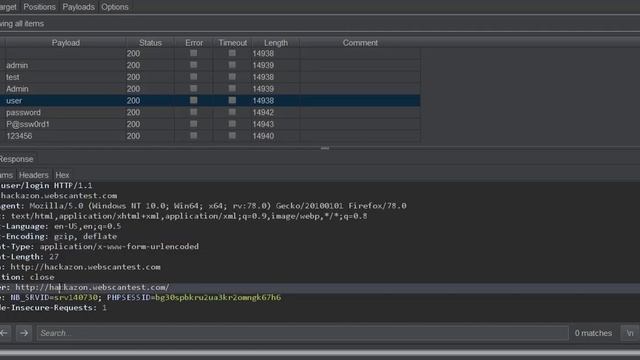Click the 'gzip, deflate' encoding value
The image size is (640, 360).
click(85, 236)
